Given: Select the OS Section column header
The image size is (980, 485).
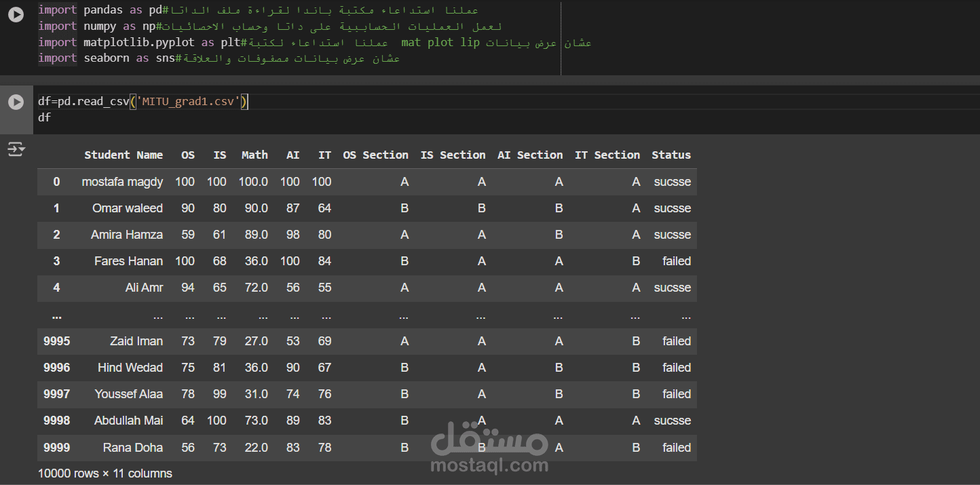Looking at the screenshot, I should tap(375, 155).
